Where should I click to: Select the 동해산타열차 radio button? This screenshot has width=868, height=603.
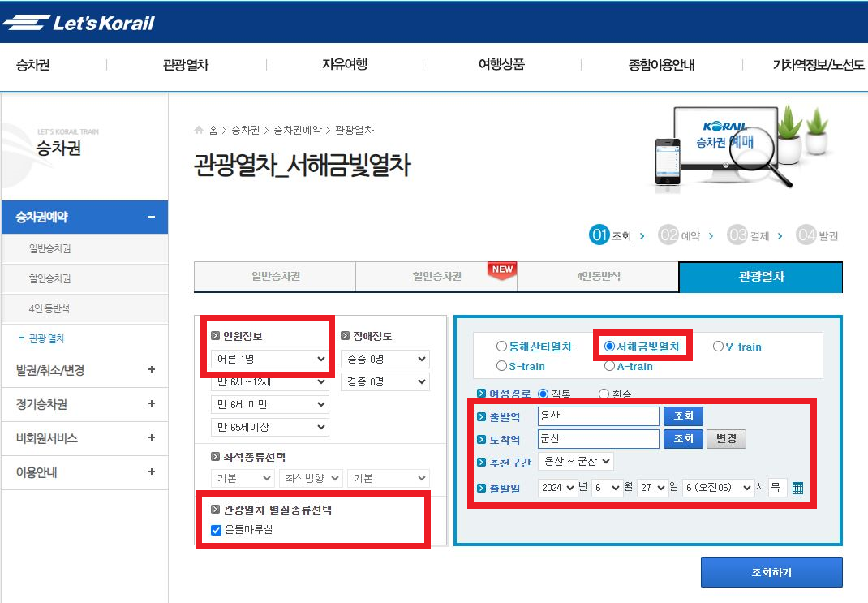pyautogui.click(x=501, y=346)
